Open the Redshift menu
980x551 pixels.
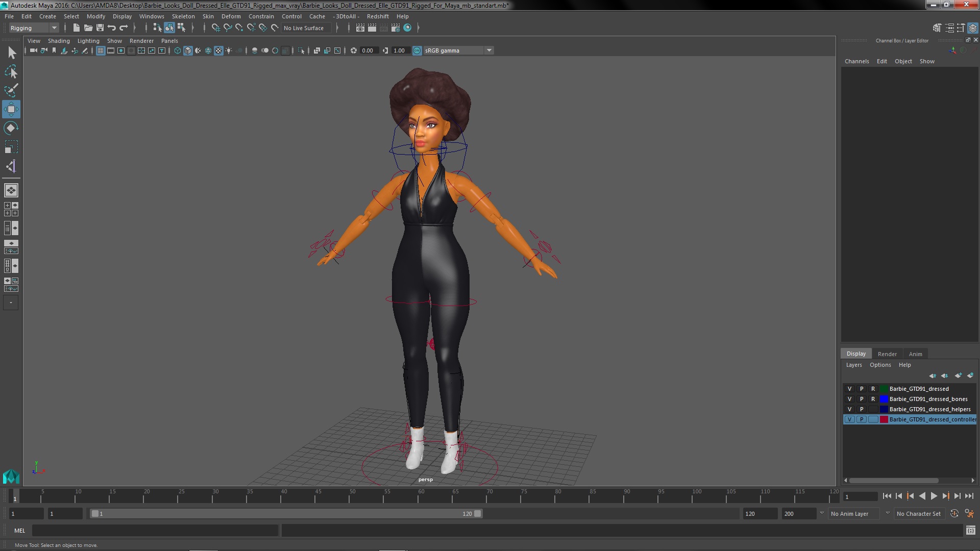tap(378, 16)
